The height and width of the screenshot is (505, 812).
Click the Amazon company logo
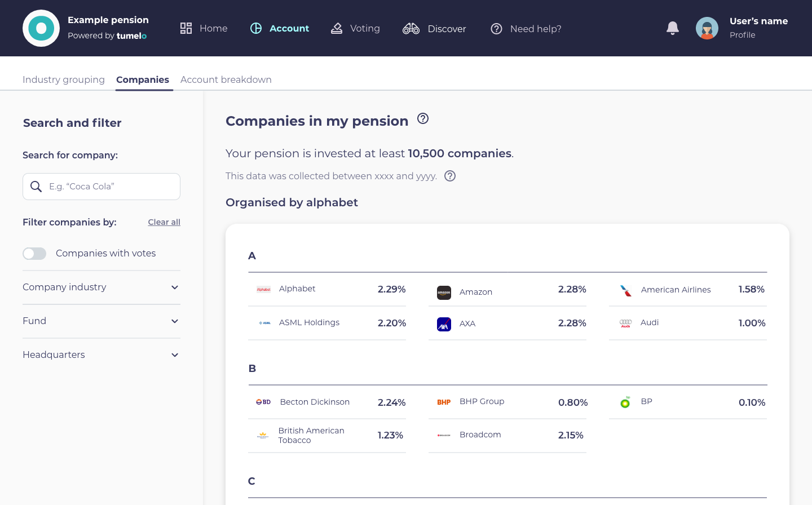coord(444,293)
